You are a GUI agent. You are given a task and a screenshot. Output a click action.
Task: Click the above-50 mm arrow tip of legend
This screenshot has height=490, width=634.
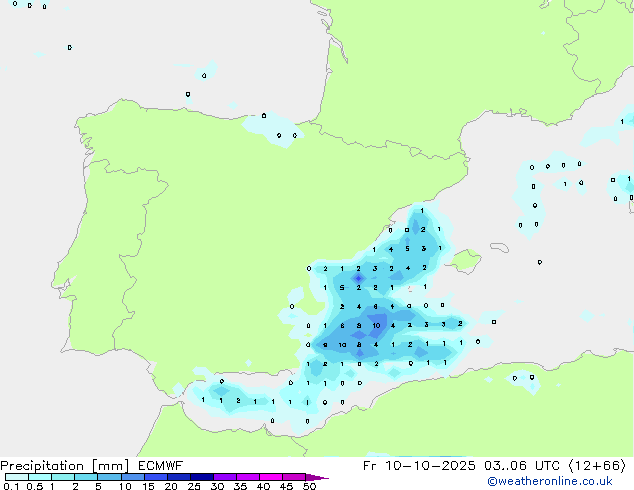[x=317, y=477]
